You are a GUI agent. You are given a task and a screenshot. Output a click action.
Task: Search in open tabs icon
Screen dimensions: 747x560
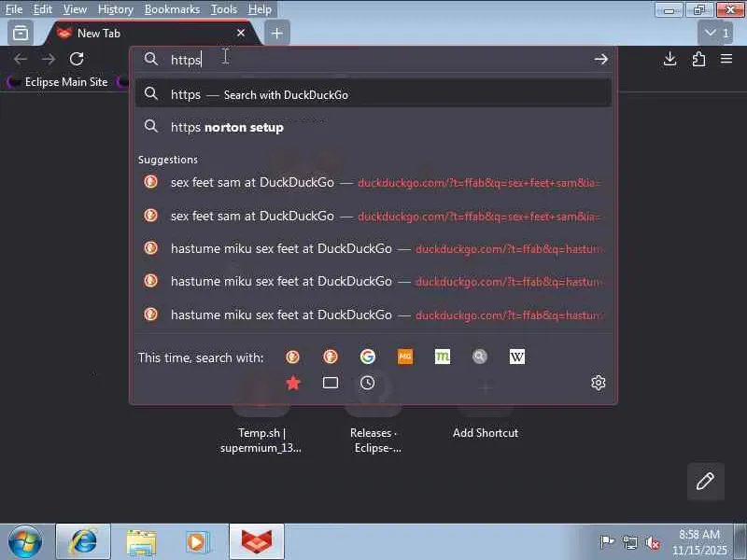pos(331,383)
